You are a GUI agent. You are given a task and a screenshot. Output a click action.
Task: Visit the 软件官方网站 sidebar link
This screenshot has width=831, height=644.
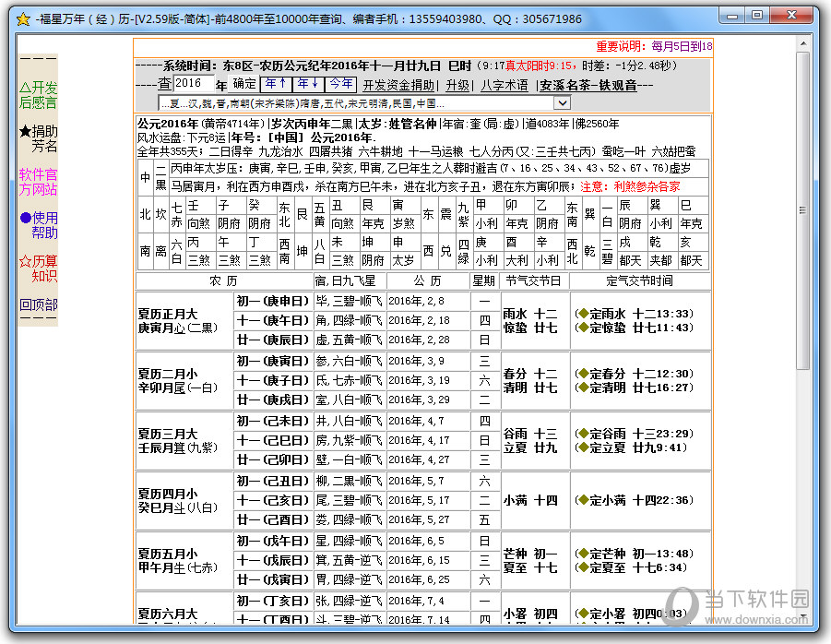(x=38, y=182)
